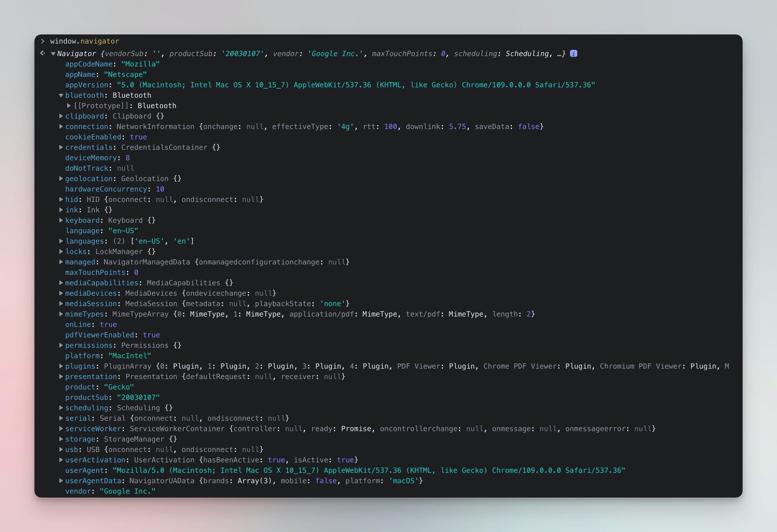Expand the connection NetworkInformation object
The height and width of the screenshot is (532, 777).
[61, 126]
